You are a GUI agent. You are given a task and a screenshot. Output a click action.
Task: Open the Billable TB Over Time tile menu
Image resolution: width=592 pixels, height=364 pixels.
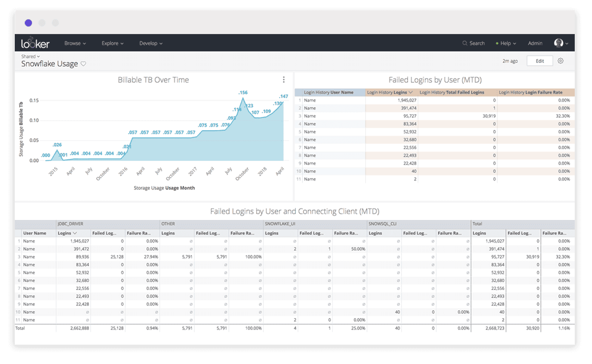tap(284, 79)
